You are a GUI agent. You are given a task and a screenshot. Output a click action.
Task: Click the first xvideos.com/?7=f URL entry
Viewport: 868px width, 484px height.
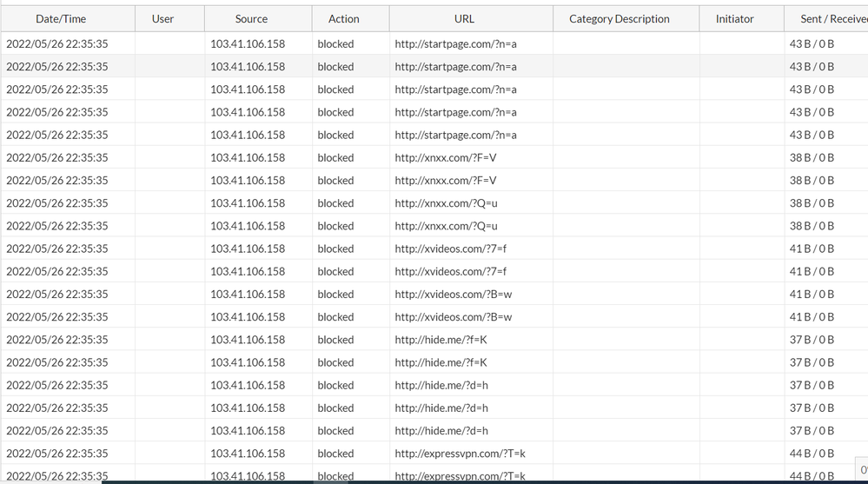(450, 249)
